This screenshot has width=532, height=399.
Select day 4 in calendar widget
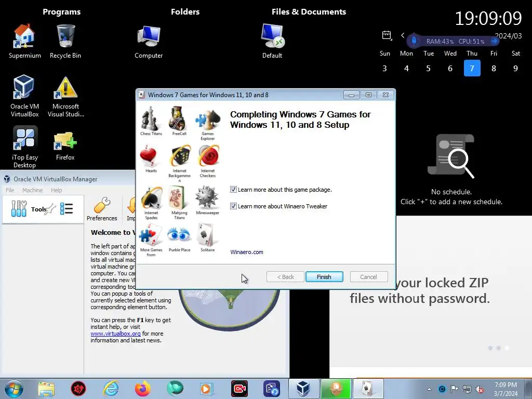(406, 68)
